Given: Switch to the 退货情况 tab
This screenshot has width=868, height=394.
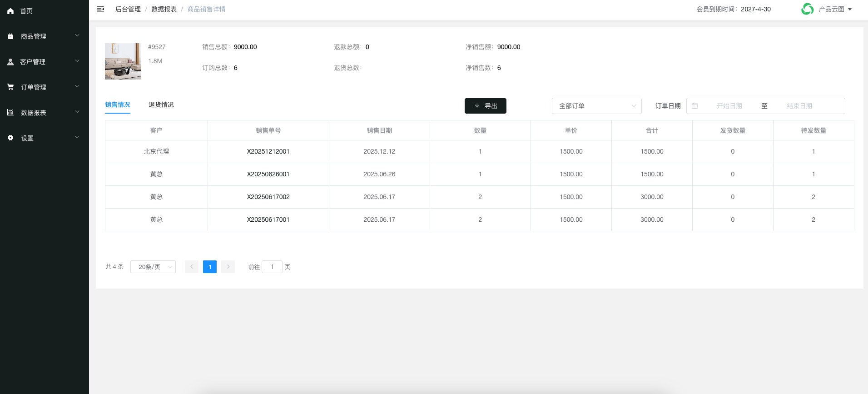Looking at the screenshot, I should click(x=161, y=105).
